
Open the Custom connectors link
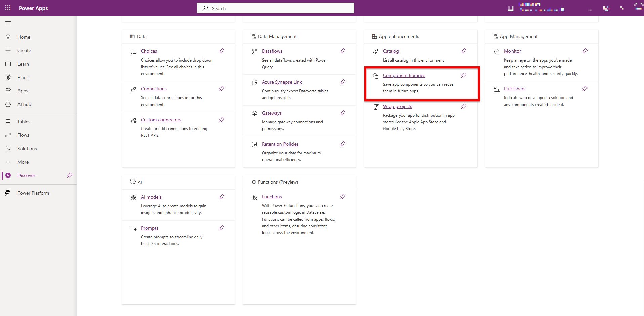(x=161, y=120)
